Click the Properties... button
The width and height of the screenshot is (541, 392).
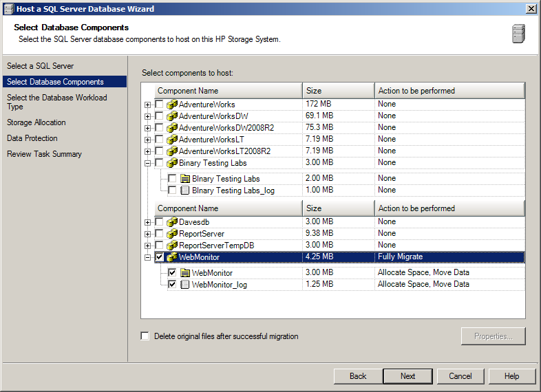494,336
